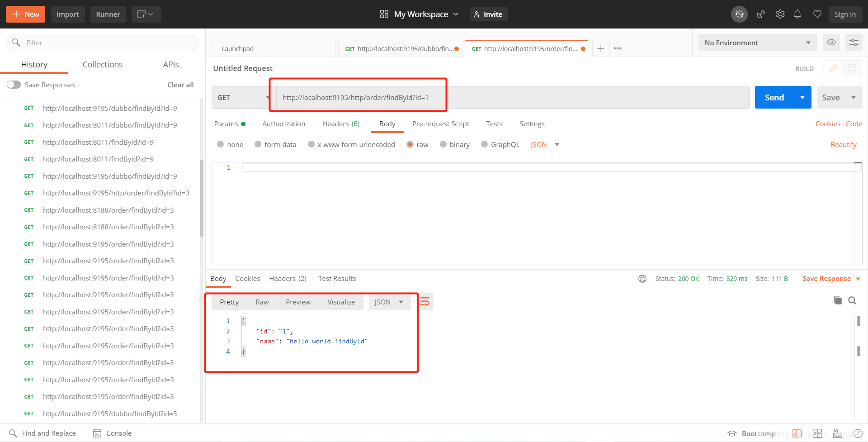The image size is (868, 442).
Task: Open the request Headers (6) tab
Action: tap(341, 124)
